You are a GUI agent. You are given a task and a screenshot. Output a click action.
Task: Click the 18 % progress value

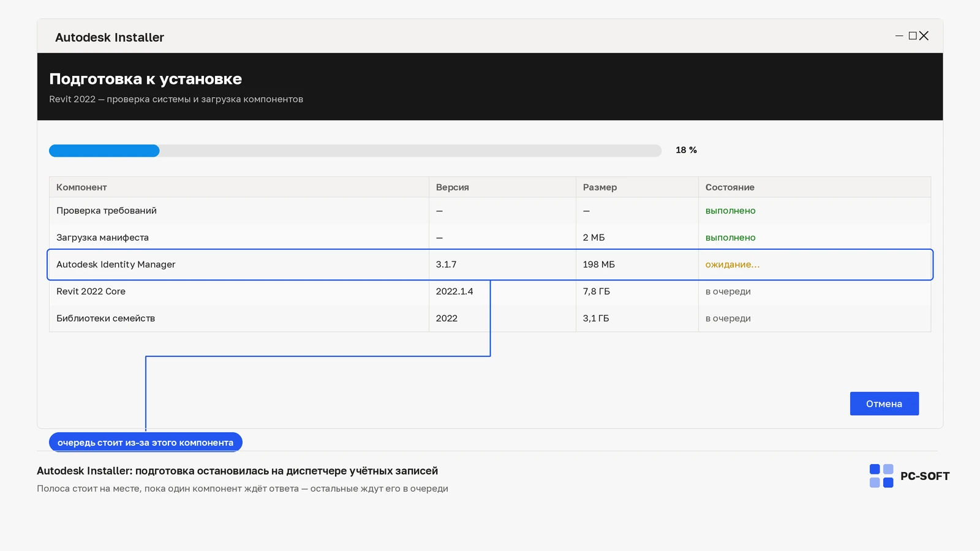(x=686, y=150)
